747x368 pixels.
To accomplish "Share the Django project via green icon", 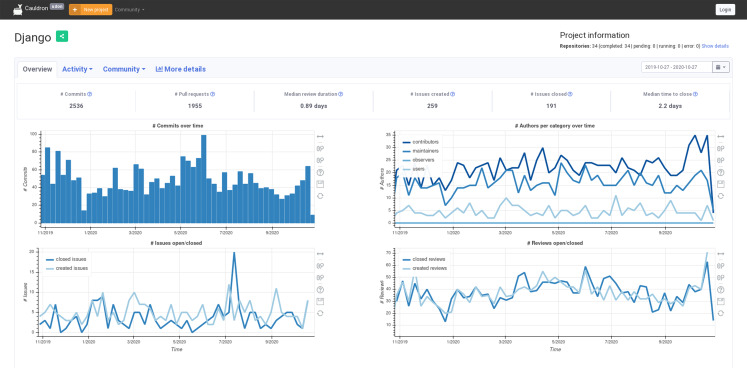I will [62, 36].
